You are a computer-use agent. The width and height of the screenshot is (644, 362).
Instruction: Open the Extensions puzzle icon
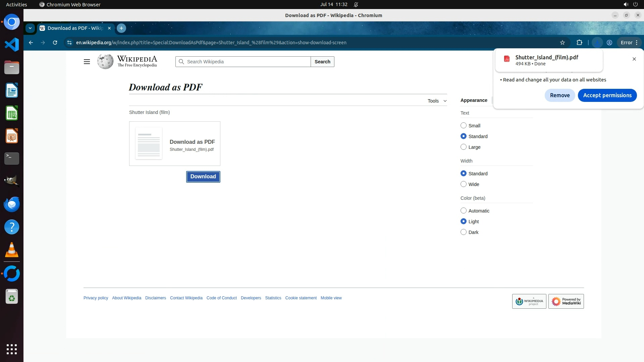click(x=579, y=43)
